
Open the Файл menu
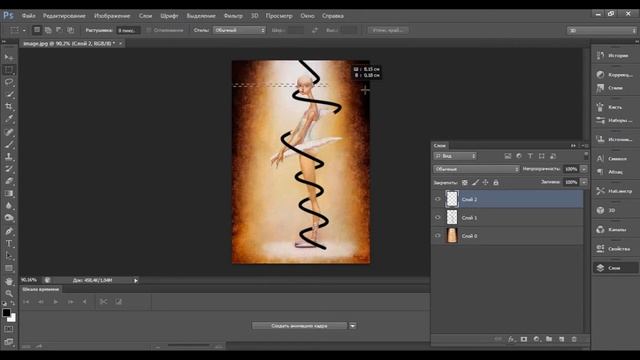point(29,16)
